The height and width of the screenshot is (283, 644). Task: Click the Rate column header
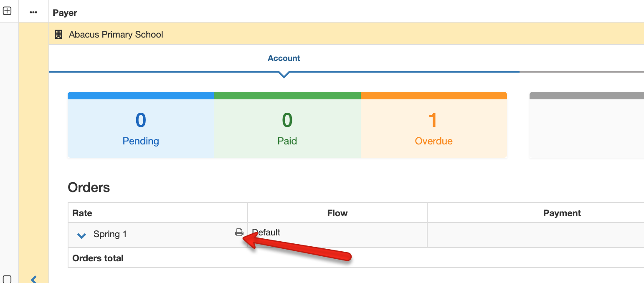point(82,213)
